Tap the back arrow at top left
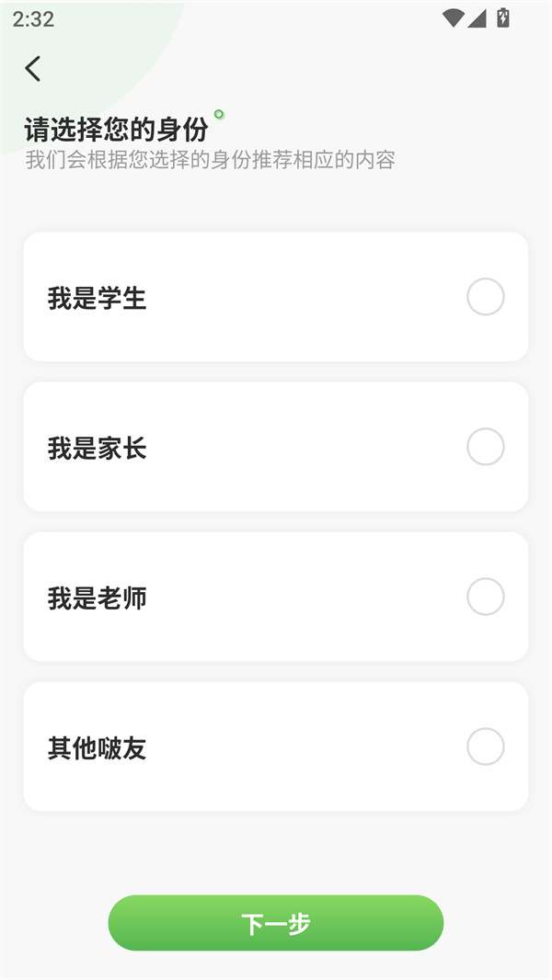 33,68
